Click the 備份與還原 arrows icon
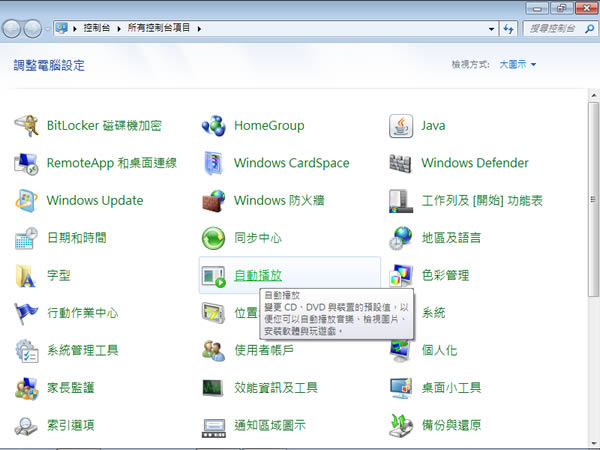 point(401,426)
